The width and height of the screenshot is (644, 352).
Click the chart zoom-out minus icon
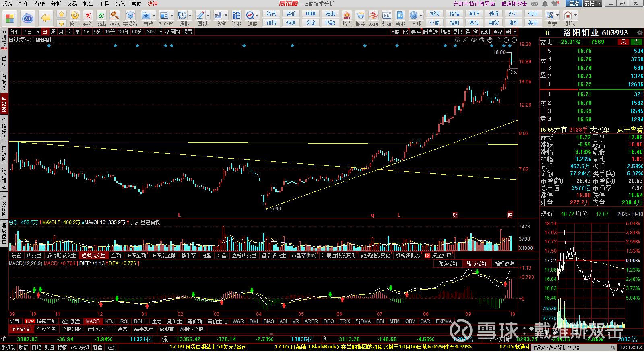(x=514, y=40)
